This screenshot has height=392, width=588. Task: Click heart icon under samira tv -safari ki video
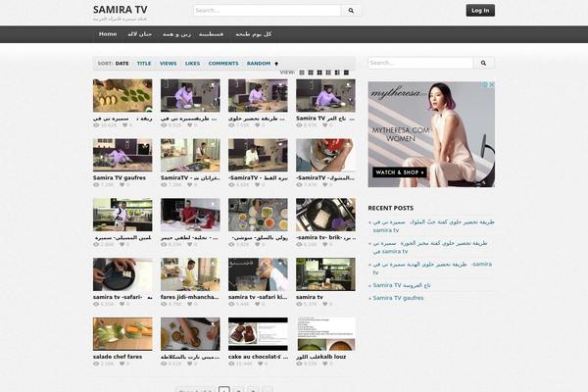pyautogui.click(x=257, y=304)
